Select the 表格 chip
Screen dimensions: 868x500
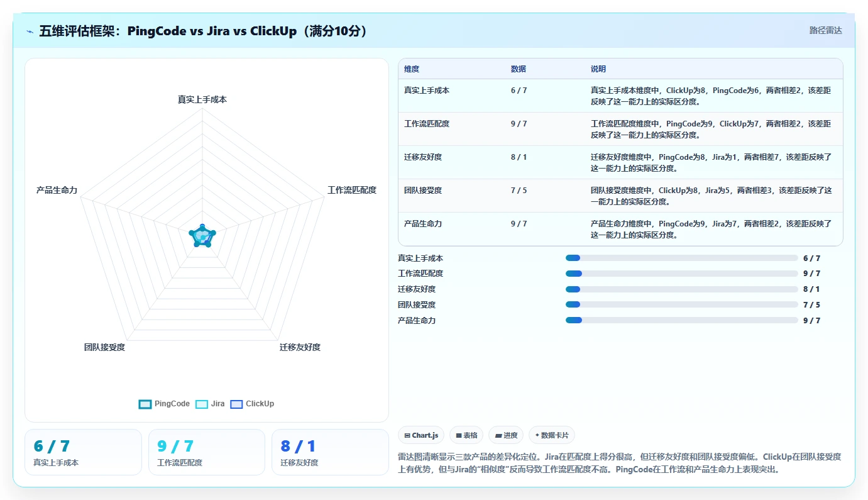click(466, 435)
